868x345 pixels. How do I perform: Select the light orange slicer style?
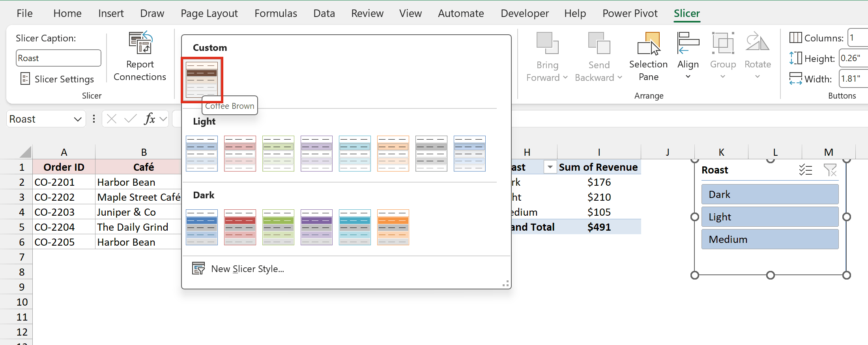pos(393,153)
